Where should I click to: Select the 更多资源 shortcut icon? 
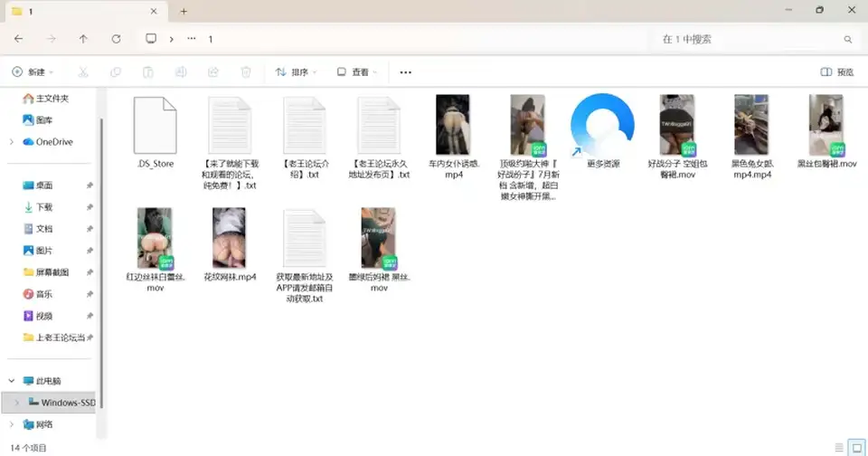(602, 125)
